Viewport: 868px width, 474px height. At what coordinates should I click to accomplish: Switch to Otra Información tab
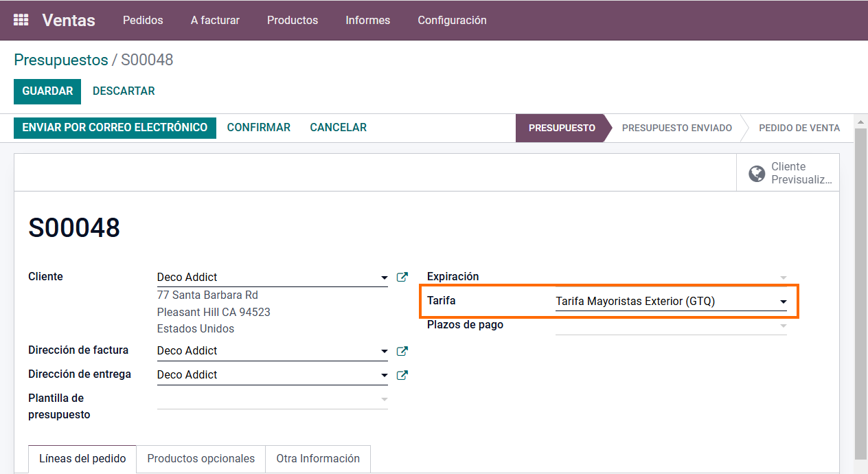pyautogui.click(x=318, y=459)
